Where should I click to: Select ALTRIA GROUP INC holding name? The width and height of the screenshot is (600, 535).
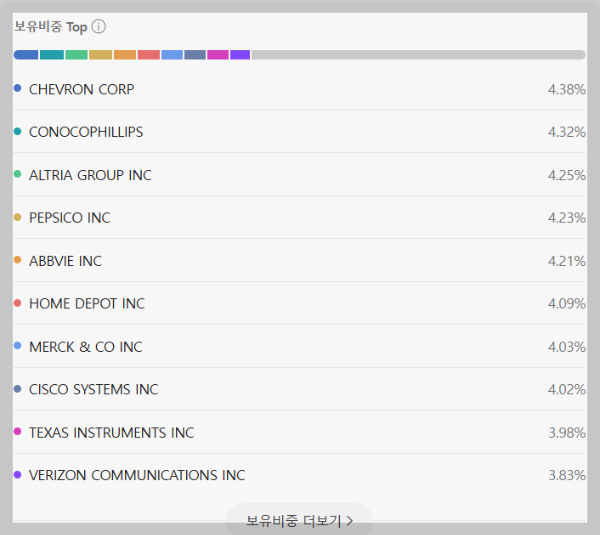point(90,175)
